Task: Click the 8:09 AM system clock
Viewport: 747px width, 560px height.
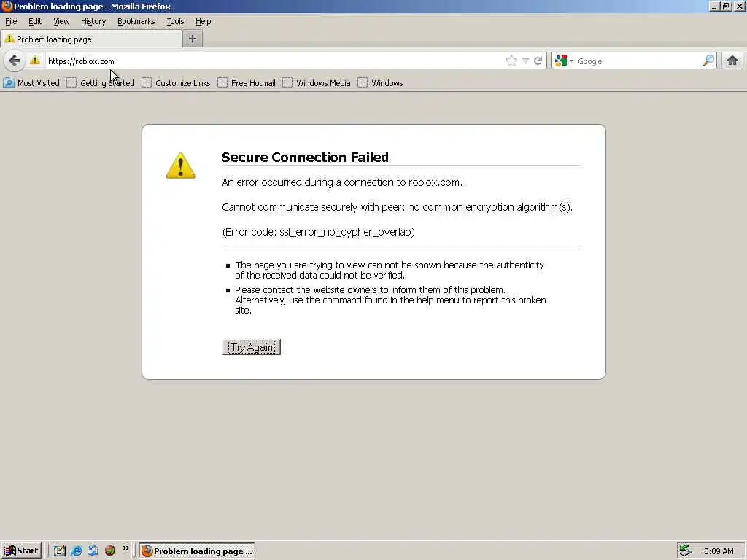Action: [719, 551]
